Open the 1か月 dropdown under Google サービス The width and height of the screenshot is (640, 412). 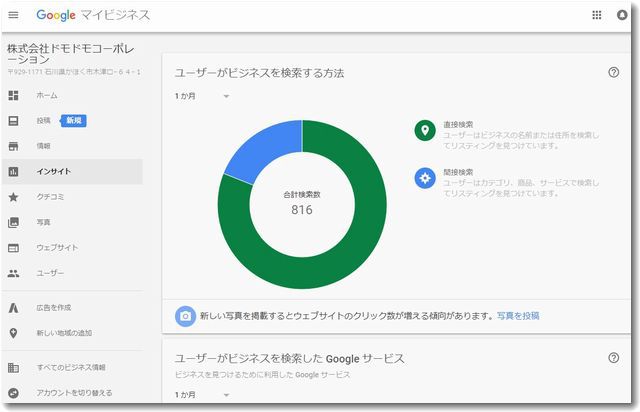(x=202, y=395)
